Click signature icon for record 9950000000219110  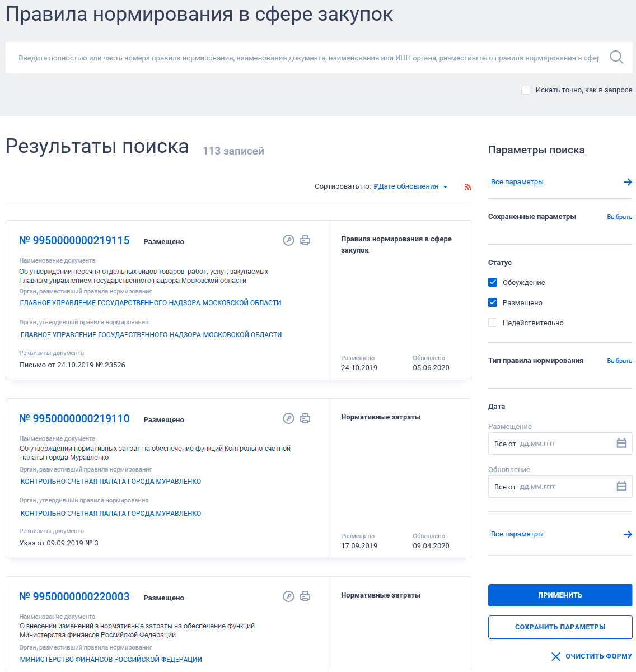pyautogui.click(x=288, y=418)
